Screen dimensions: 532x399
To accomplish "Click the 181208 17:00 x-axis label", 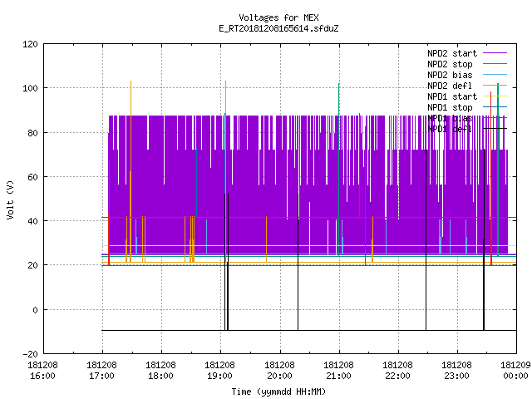I will click(101, 370).
